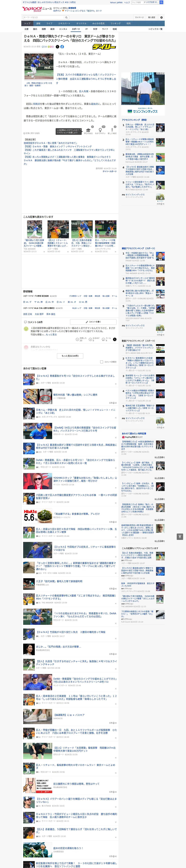
Task: Open the ランキング navigation tab
Action: point(115,24)
